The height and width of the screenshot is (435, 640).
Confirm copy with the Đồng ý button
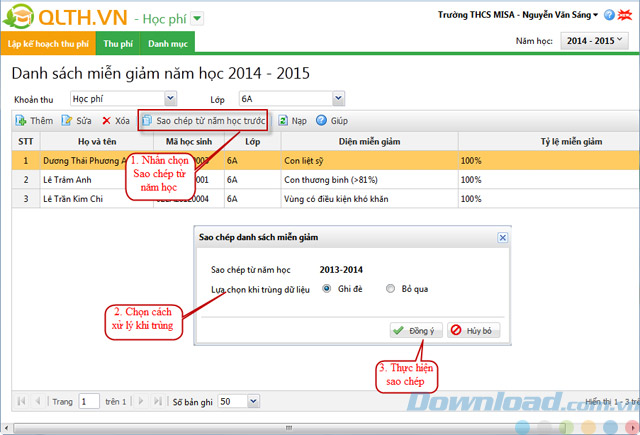(x=412, y=330)
